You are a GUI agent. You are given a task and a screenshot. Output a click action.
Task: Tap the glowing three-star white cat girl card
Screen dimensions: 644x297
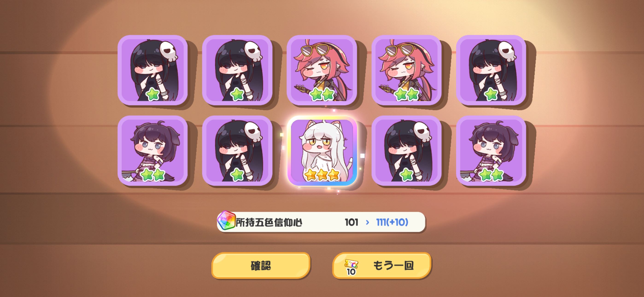click(x=322, y=151)
